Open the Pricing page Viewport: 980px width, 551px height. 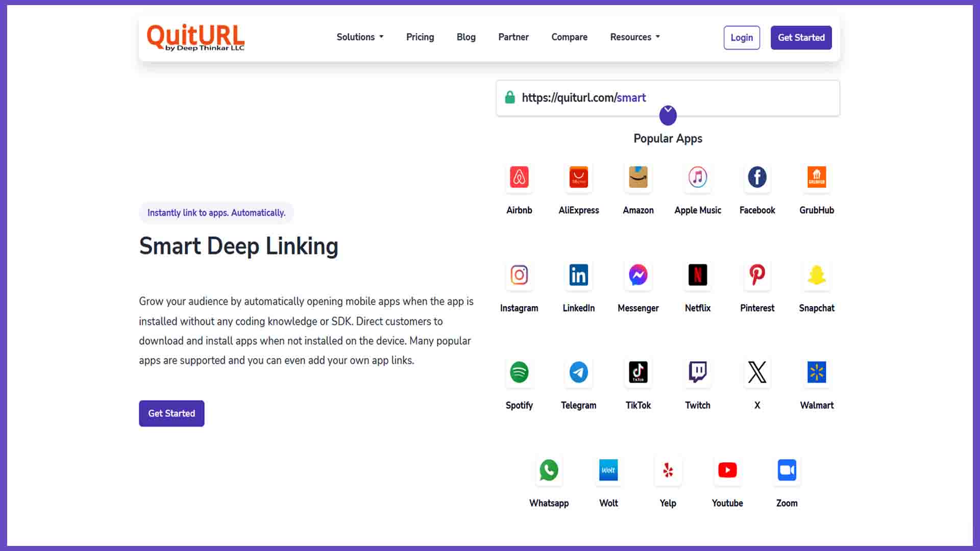coord(420,37)
